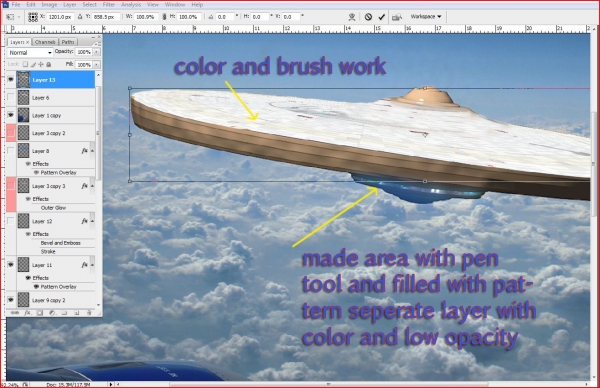
Task: Open the Select menu
Action: point(89,5)
